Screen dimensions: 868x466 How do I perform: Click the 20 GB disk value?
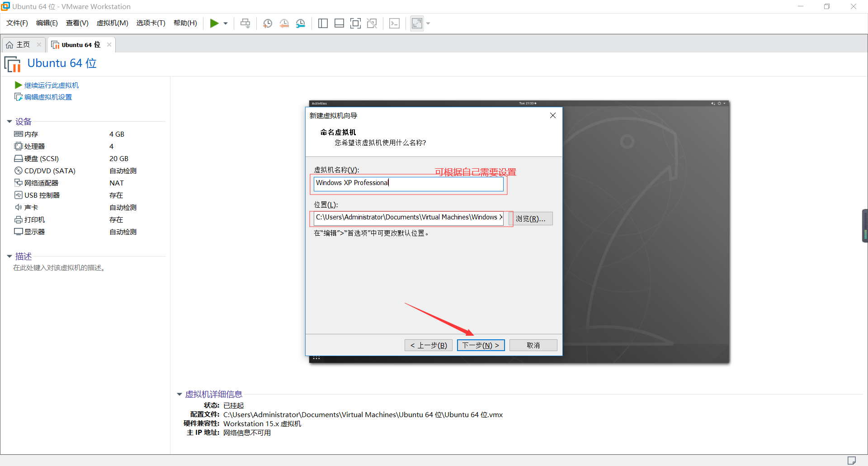click(119, 158)
